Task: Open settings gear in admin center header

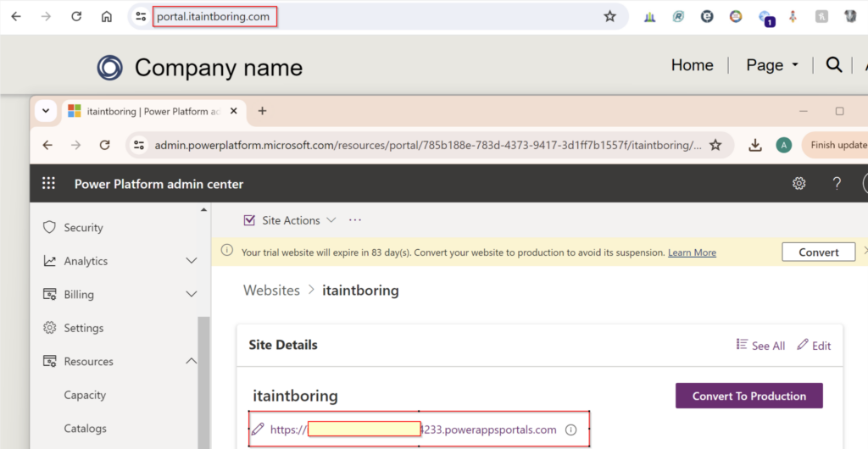Action: pos(798,184)
